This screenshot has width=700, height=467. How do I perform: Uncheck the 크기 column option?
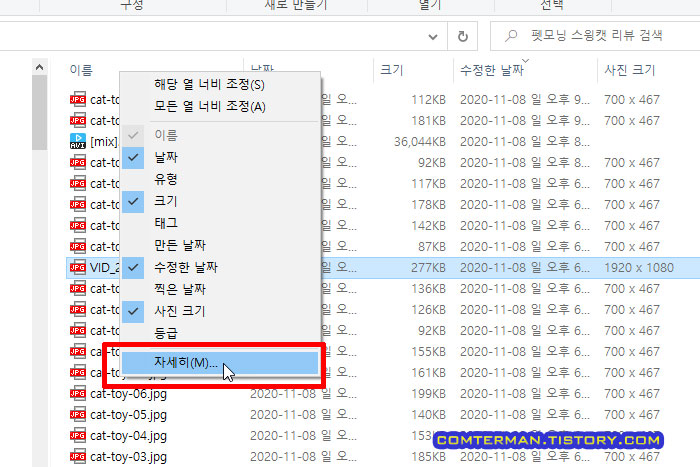[x=221, y=201]
